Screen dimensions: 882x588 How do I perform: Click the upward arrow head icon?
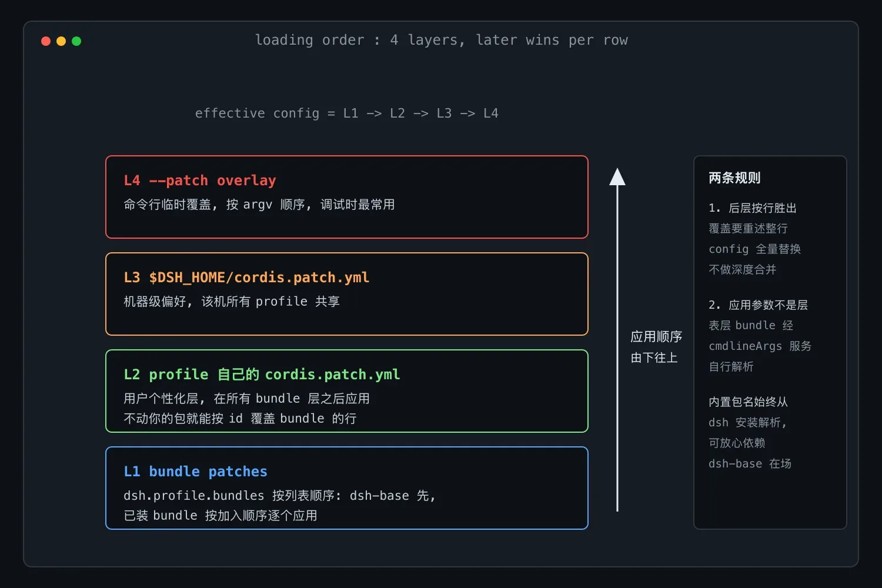617,177
